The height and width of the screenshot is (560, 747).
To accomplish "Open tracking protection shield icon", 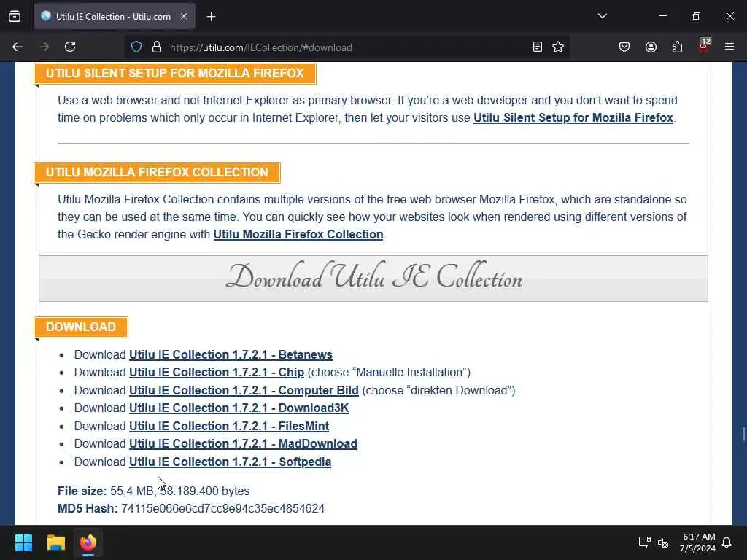I will coord(136,47).
